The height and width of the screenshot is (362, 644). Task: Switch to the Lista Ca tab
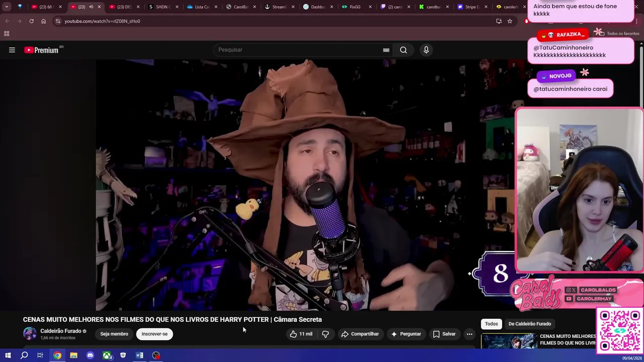(x=202, y=7)
